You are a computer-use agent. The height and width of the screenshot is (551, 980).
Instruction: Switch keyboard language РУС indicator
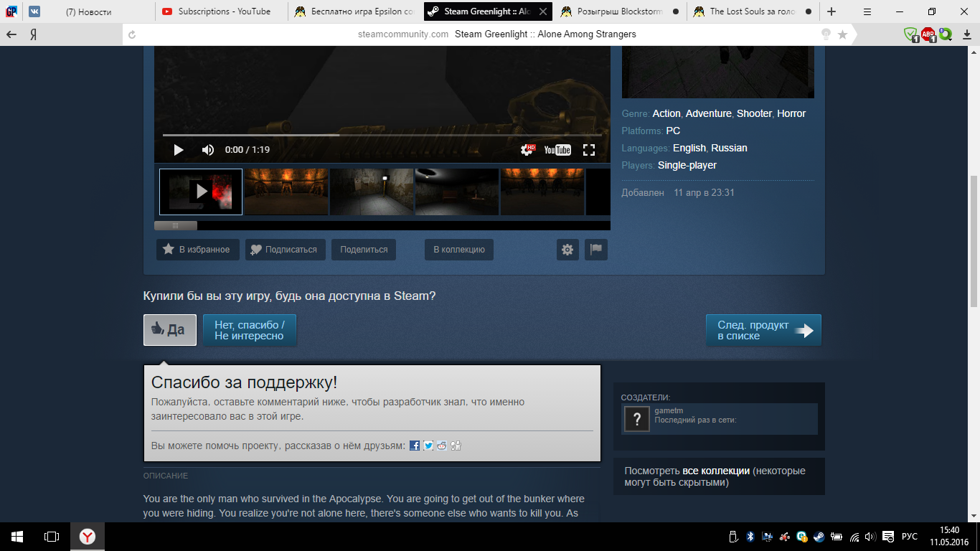pyautogui.click(x=910, y=537)
